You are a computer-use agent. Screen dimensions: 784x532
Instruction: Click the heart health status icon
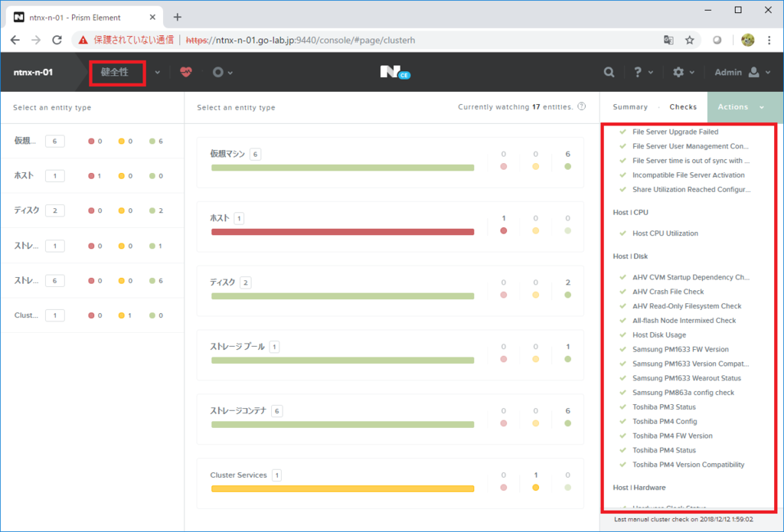tap(186, 72)
